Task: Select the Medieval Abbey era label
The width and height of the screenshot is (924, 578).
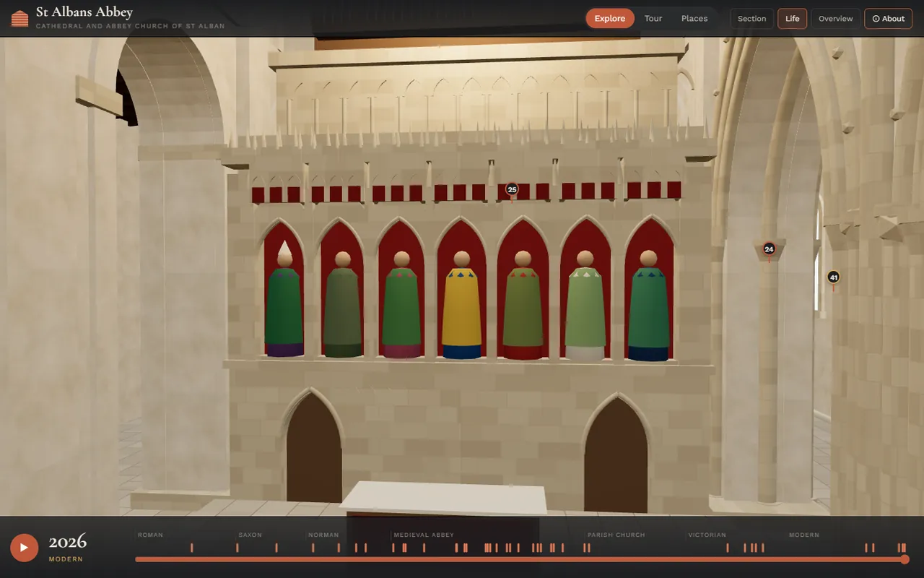Action: pos(424,535)
